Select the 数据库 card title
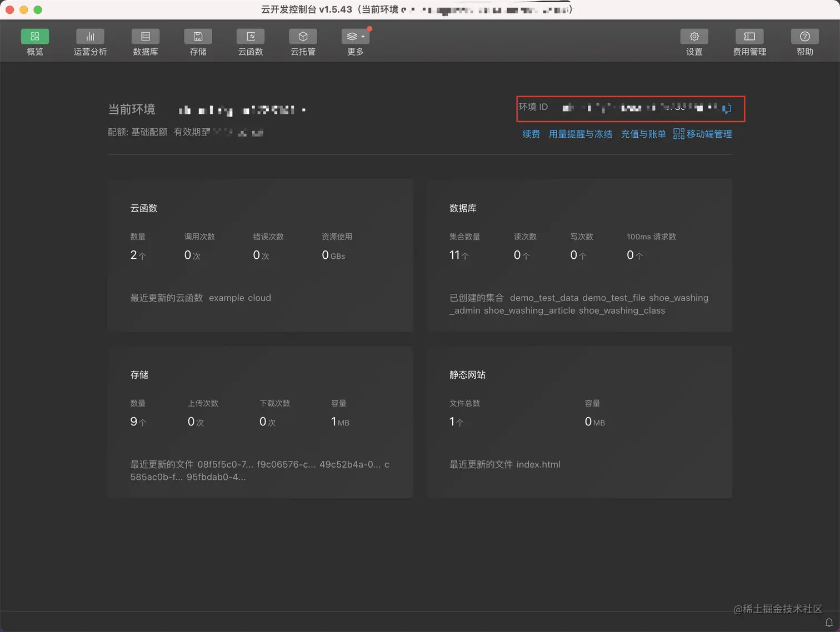 (463, 208)
